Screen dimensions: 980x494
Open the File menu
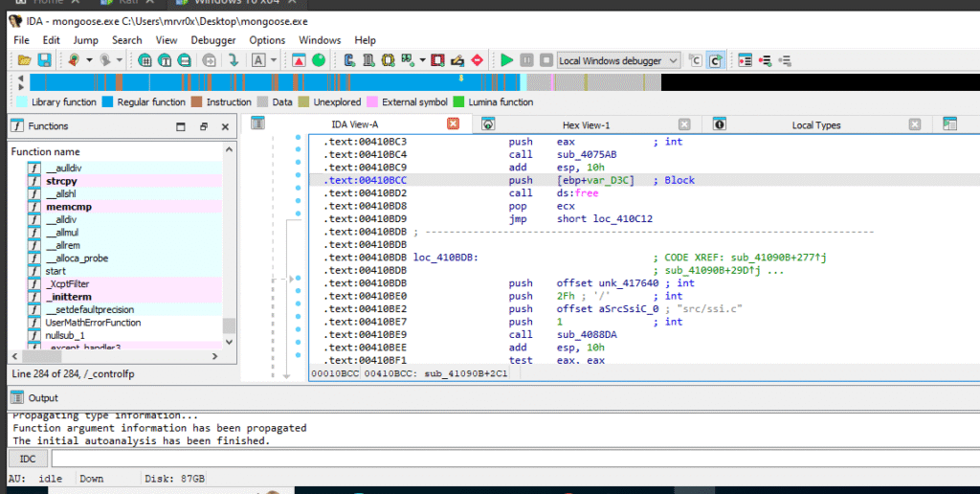click(21, 40)
